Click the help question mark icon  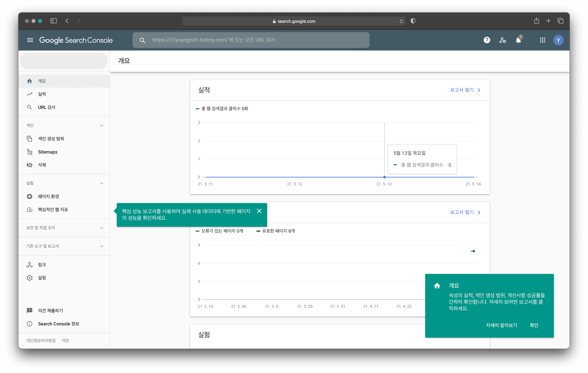coord(487,40)
